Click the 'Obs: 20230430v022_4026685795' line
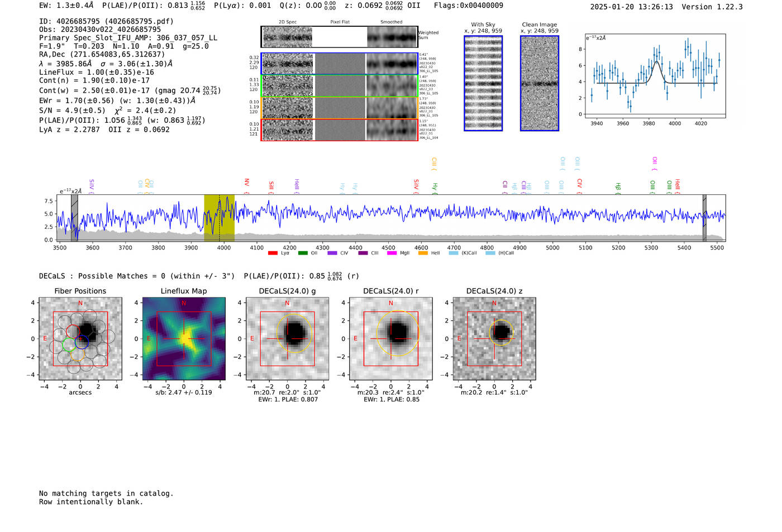782x532 pixels. point(100,30)
